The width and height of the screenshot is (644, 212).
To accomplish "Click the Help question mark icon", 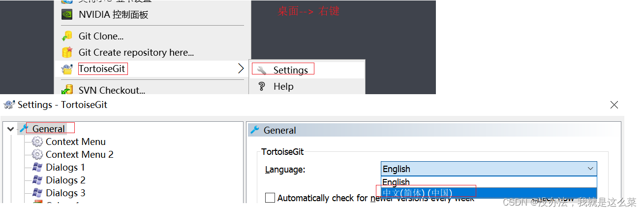I will [x=262, y=86].
